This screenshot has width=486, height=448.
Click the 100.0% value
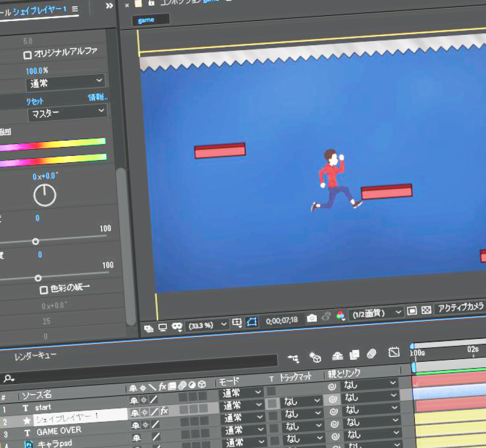click(37, 71)
